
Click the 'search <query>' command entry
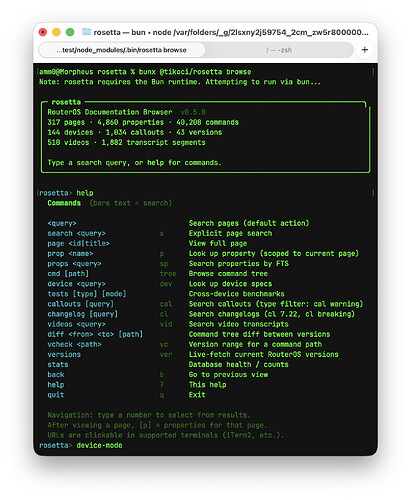pyautogui.click(x=76, y=233)
